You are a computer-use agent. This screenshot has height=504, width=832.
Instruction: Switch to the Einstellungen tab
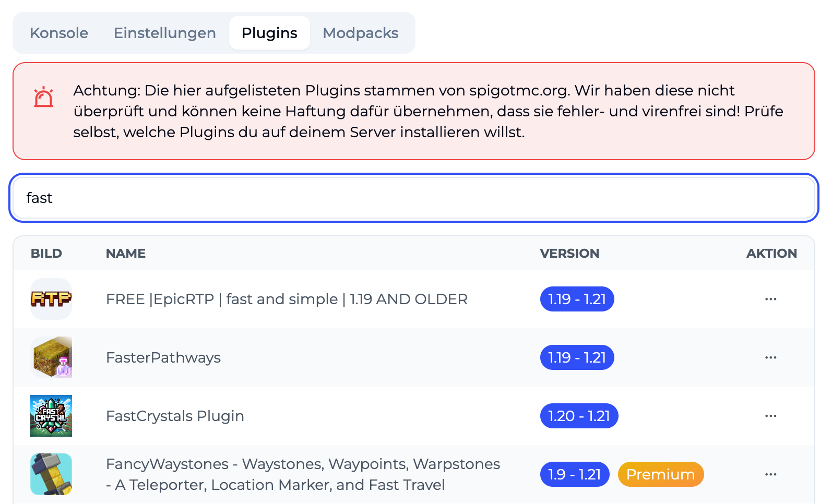coord(165,33)
